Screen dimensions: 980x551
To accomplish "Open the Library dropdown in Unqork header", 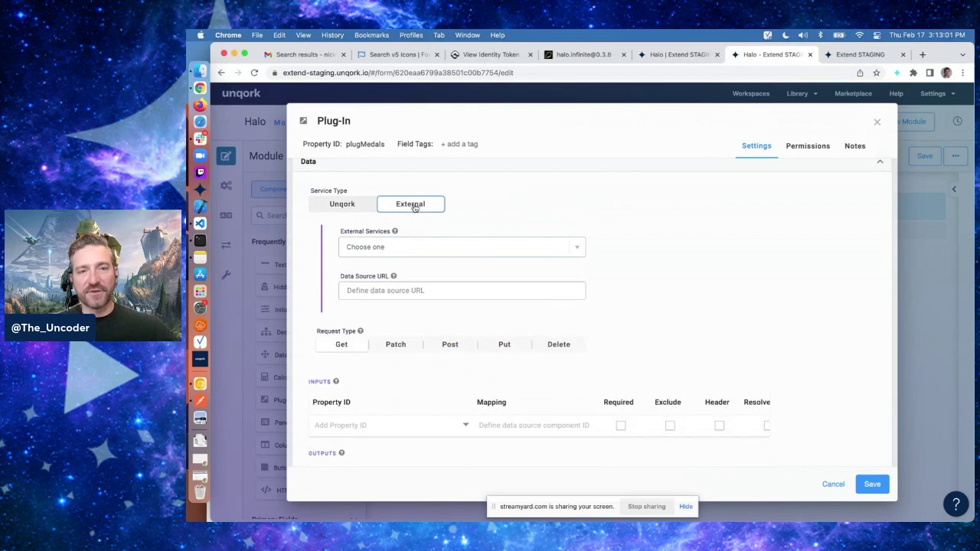I will tap(802, 93).
